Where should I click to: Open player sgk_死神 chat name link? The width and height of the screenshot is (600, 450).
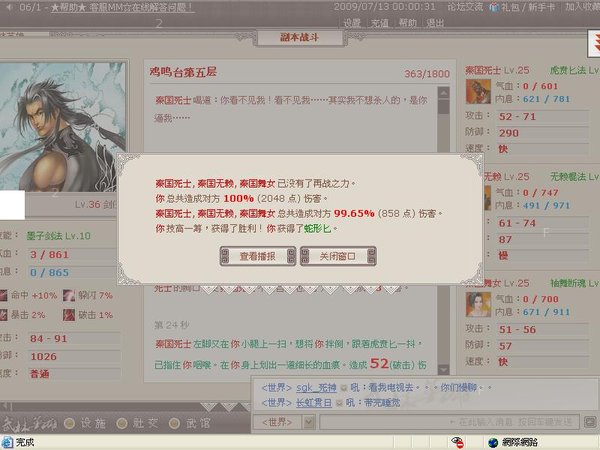316,388
